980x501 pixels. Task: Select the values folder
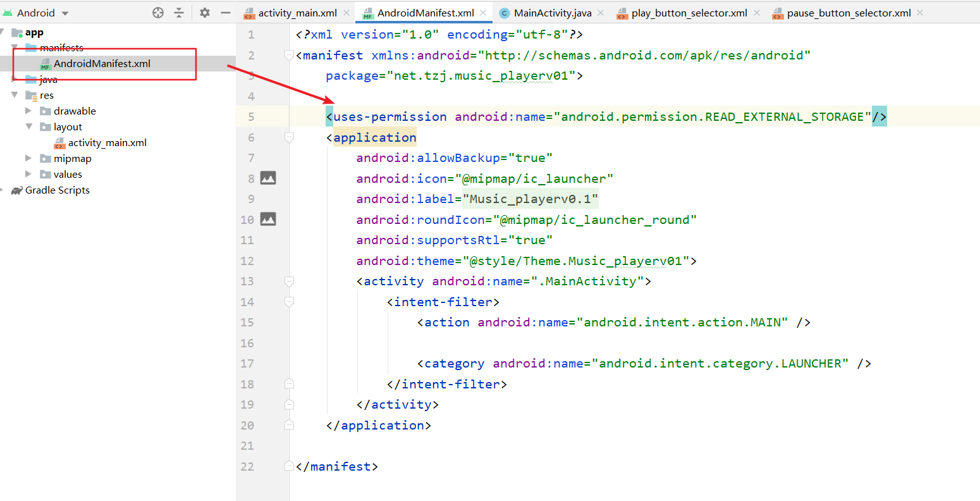[x=68, y=175]
